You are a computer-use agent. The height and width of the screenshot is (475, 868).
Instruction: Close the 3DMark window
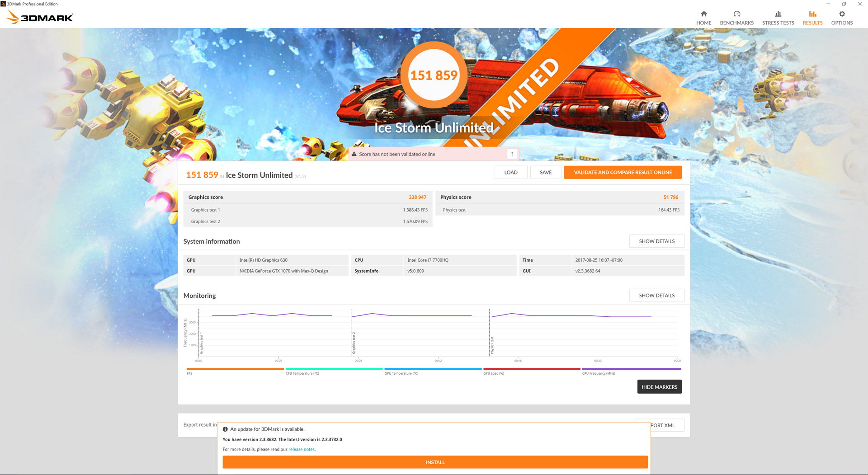859,4
